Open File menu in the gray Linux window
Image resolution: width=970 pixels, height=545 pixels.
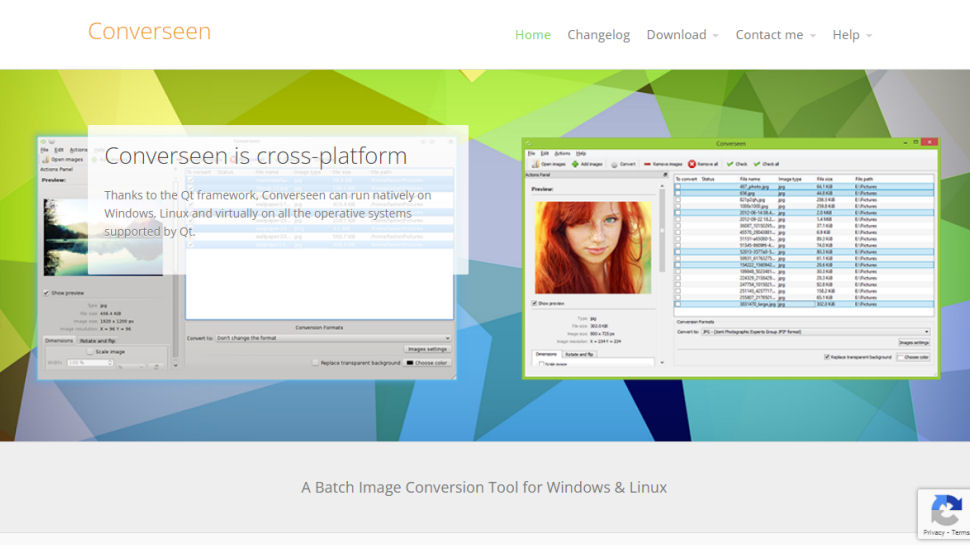point(45,150)
